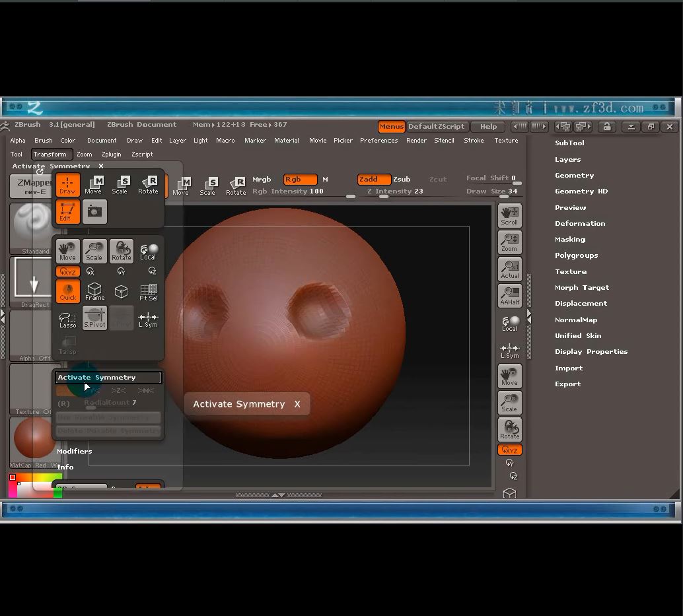Expand the Masking subpalette

570,240
